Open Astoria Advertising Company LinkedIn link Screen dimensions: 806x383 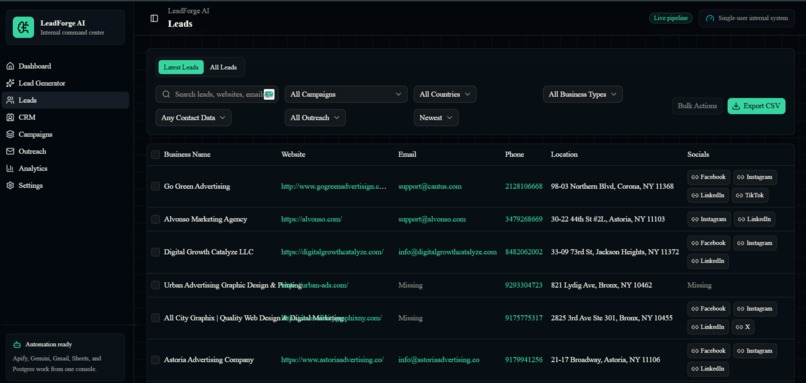tap(708, 369)
